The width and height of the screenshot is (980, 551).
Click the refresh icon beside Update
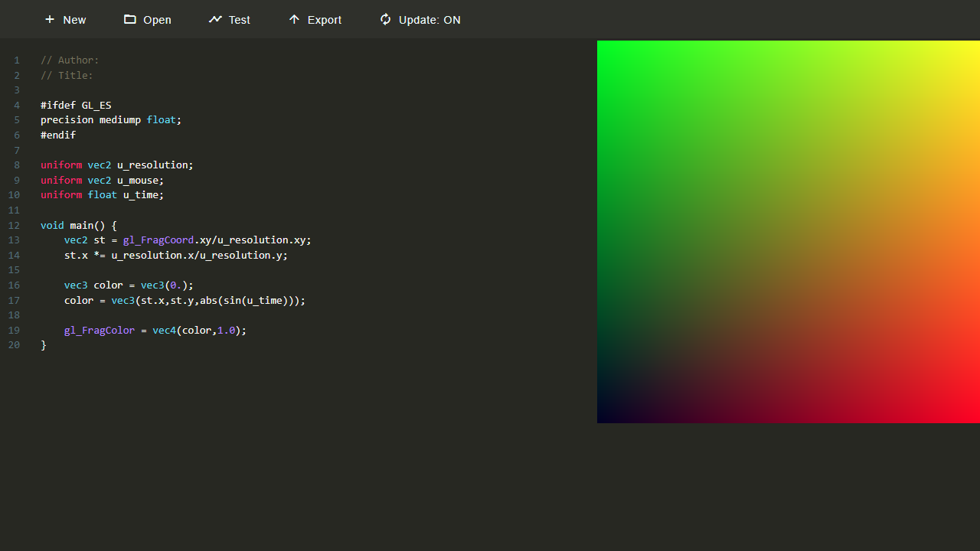point(385,19)
